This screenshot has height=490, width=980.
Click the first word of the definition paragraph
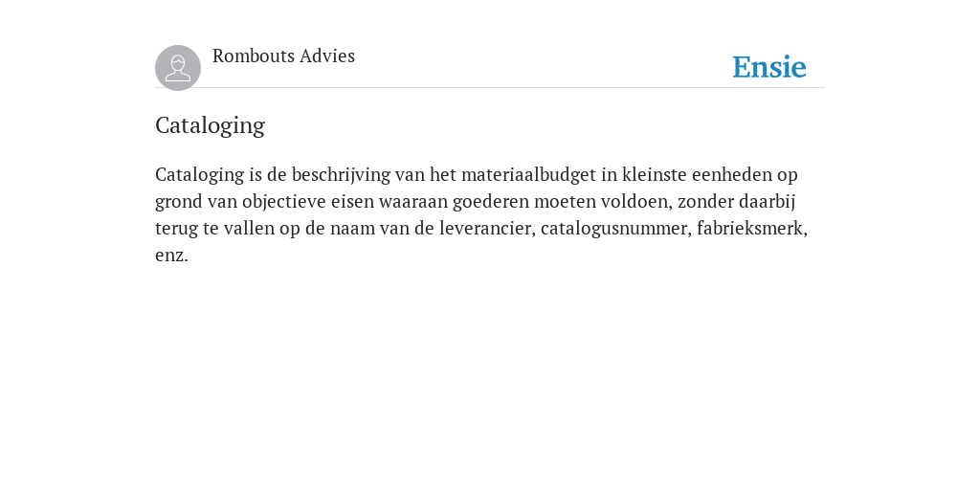point(199,175)
